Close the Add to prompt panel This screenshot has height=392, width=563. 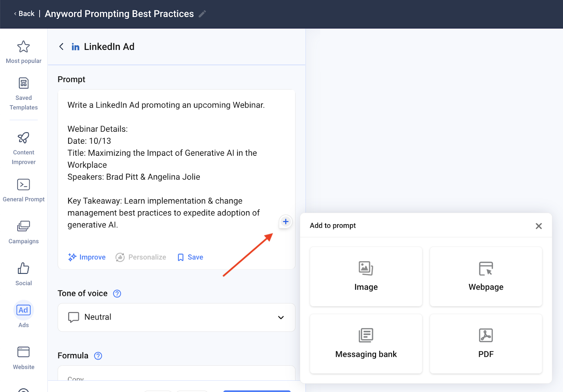point(539,226)
